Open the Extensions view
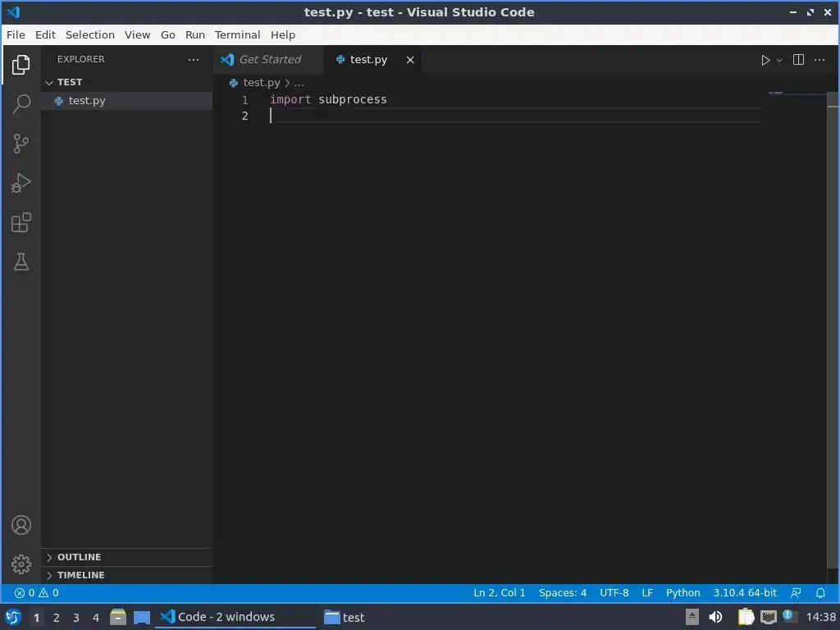 pyautogui.click(x=21, y=223)
